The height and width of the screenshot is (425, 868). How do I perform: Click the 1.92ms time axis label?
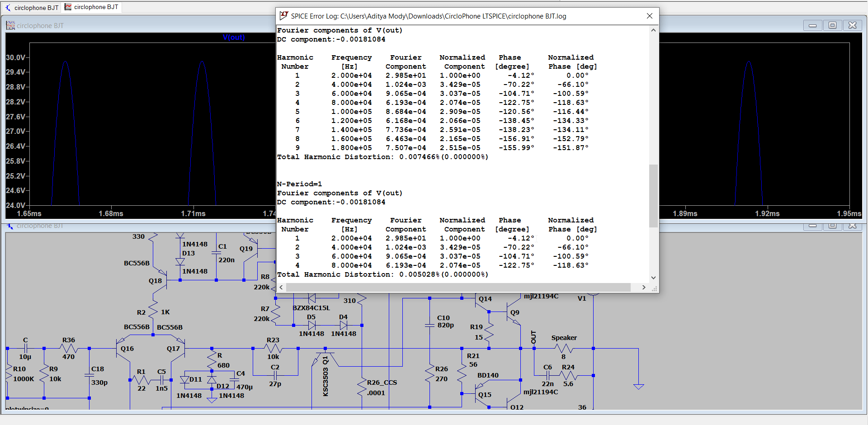click(767, 213)
